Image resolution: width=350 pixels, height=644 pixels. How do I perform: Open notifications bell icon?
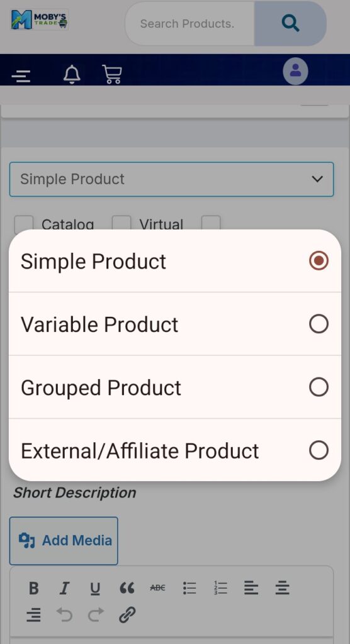72,74
